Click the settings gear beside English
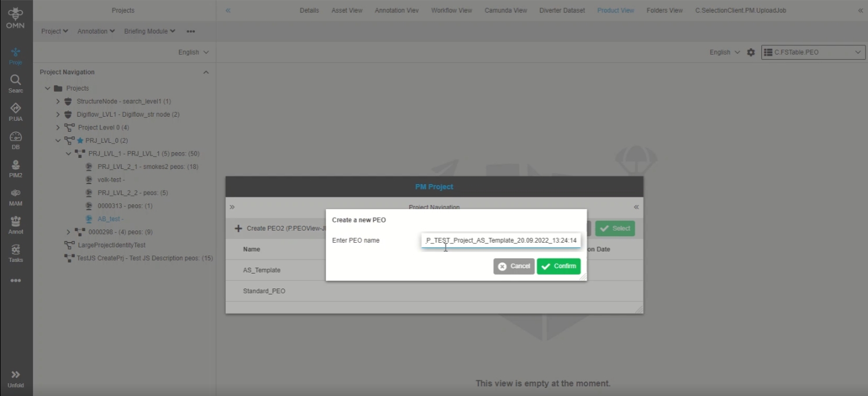This screenshot has width=868, height=396. pyautogui.click(x=751, y=52)
